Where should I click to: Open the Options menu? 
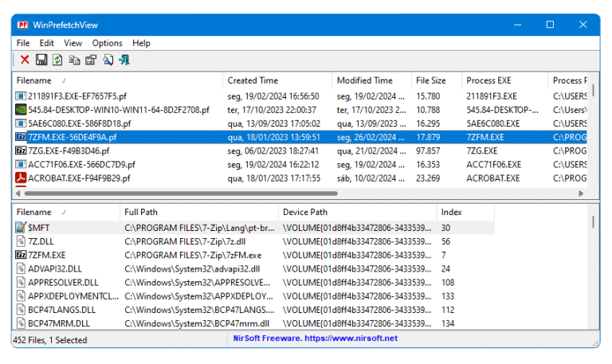(x=107, y=43)
